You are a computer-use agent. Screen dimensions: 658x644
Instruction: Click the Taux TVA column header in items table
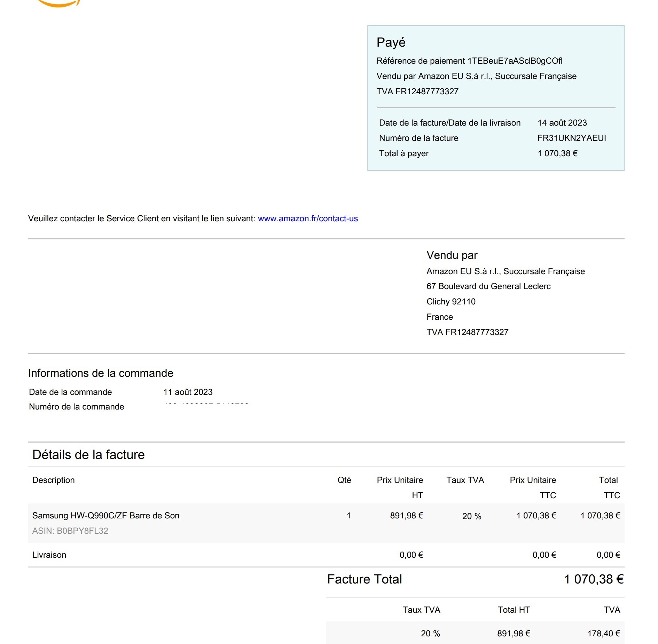click(465, 480)
